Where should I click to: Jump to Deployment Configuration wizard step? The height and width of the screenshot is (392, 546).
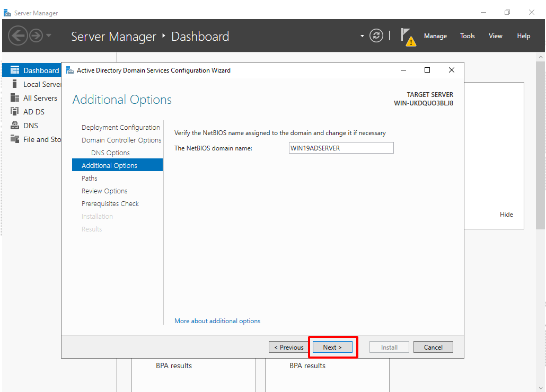pos(120,128)
